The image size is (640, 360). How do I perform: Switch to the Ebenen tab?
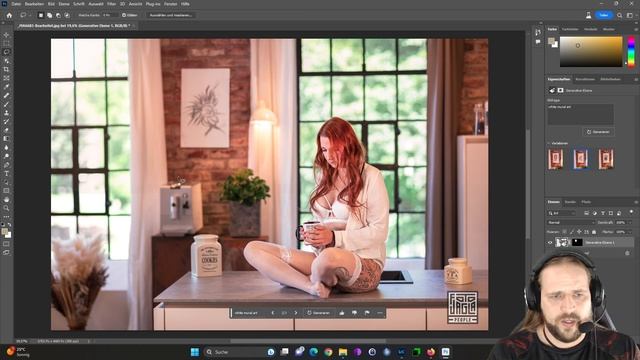pyautogui.click(x=553, y=202)
